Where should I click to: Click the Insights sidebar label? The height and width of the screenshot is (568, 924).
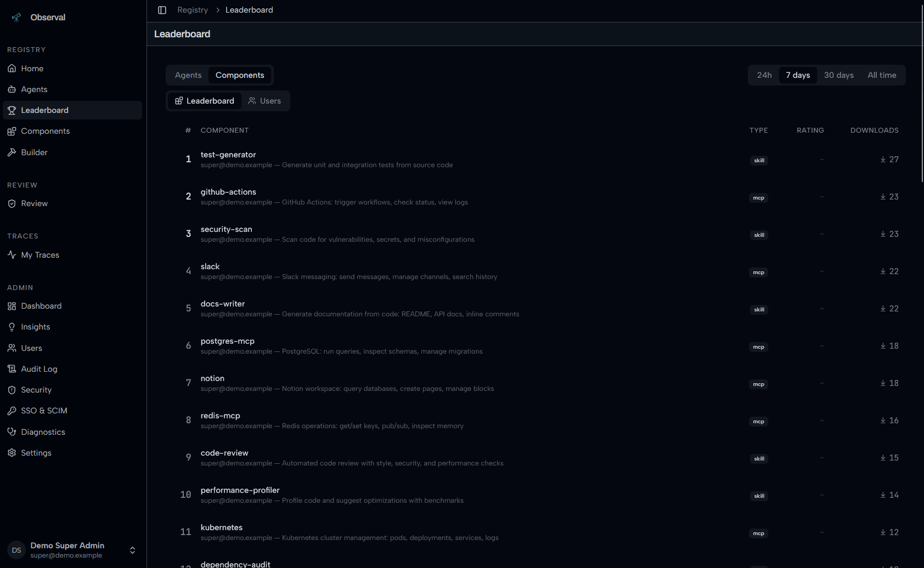[36, 327]
